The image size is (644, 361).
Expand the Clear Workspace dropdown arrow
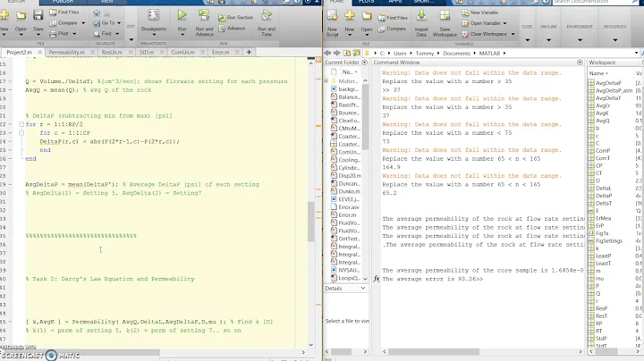click(513, 34)
